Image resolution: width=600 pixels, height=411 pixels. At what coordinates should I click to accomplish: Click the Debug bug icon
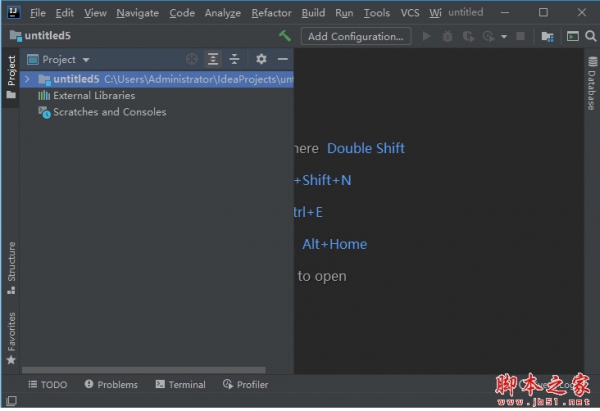point(447,36)
